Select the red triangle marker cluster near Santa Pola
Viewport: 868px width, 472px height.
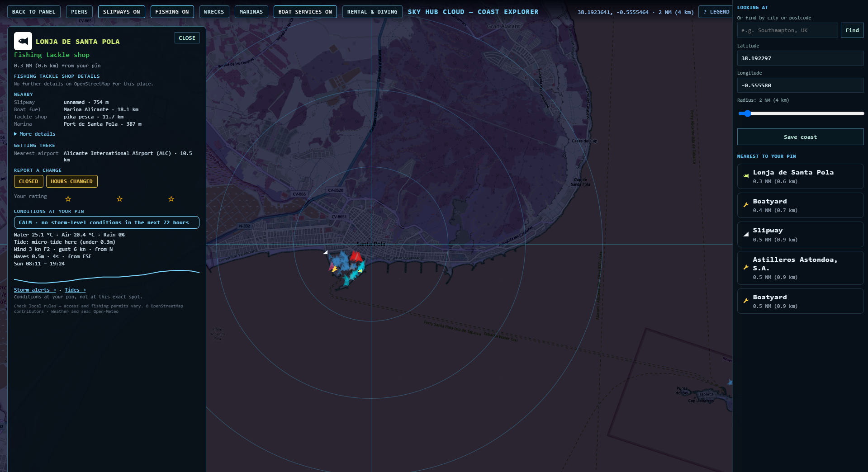coord(356,257)
